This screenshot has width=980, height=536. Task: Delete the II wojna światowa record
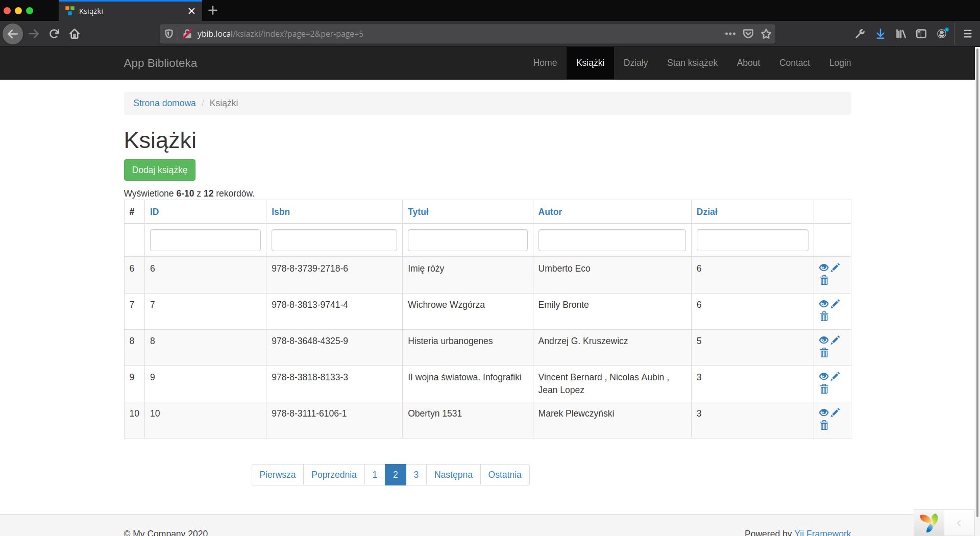pyautogui.click(x=824, y=389)
